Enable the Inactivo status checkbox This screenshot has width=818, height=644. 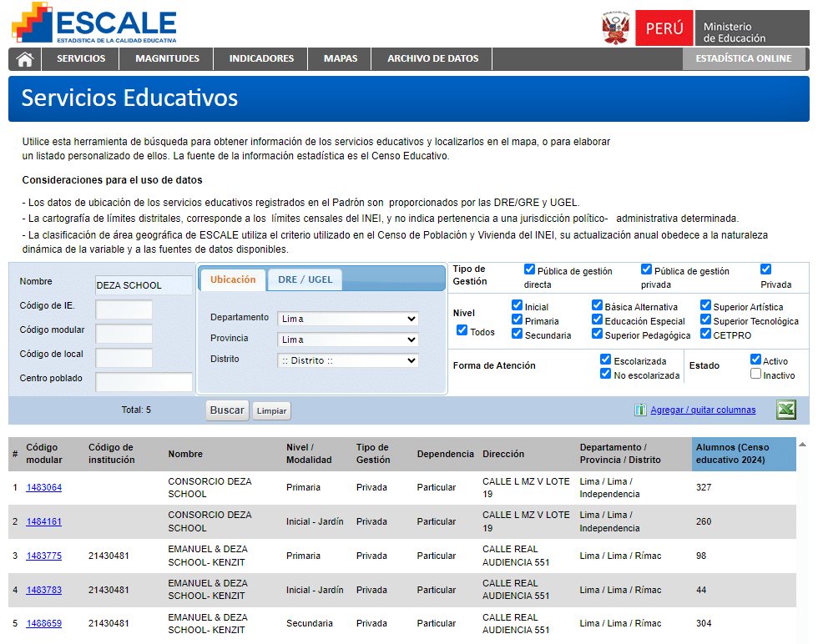point(756,374)
